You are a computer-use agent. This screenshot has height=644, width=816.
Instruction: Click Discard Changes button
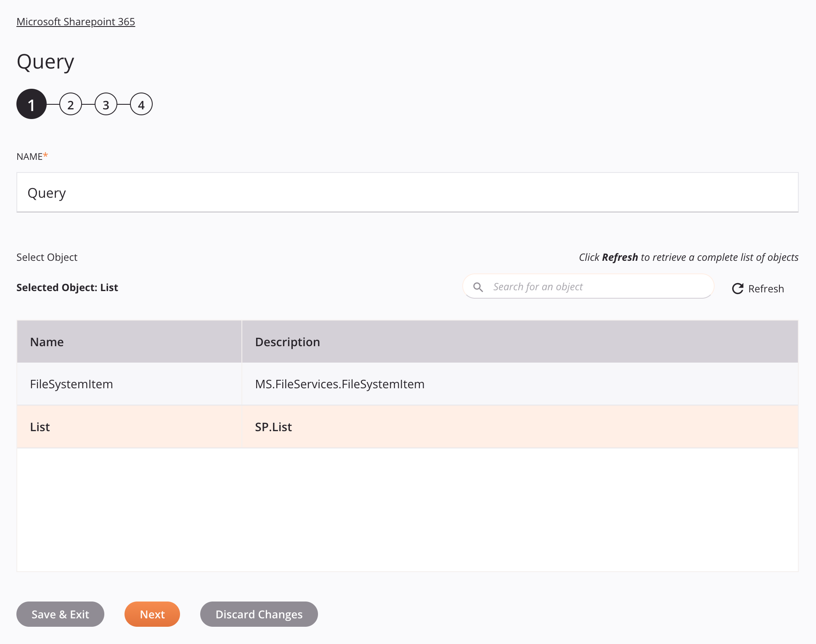[258, 614]
